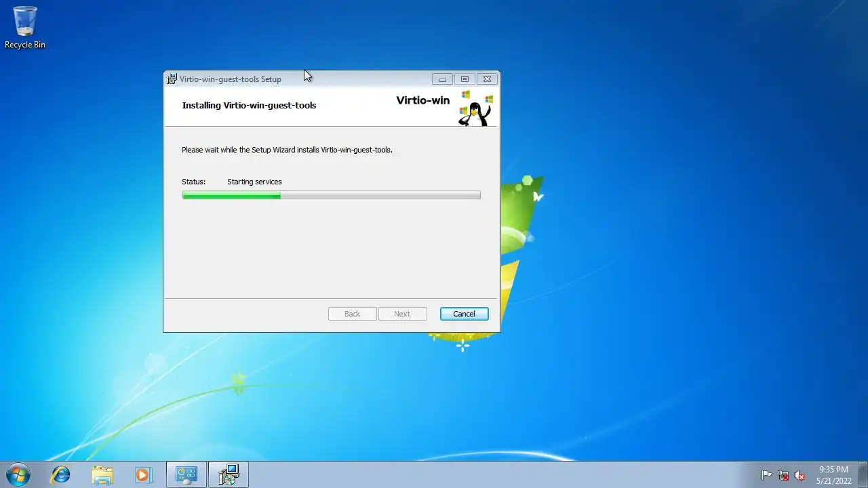Click the disabled Back button
The height and width of the screenshot is (488, 868).
coord(352,314)
